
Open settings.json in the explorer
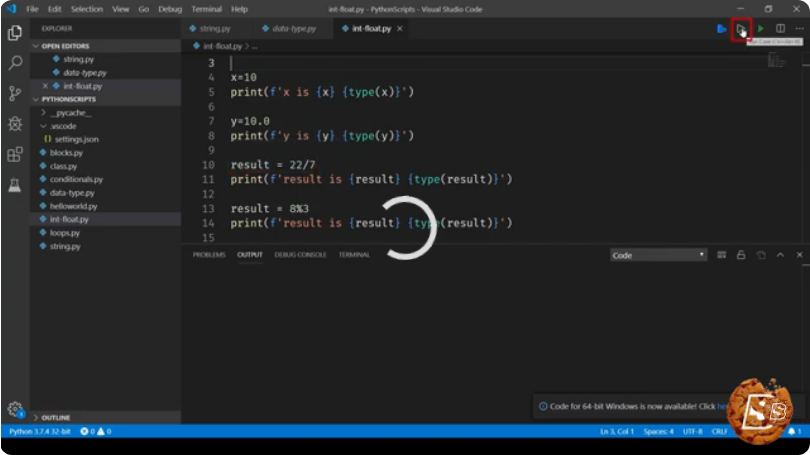(x=76, y=139)
